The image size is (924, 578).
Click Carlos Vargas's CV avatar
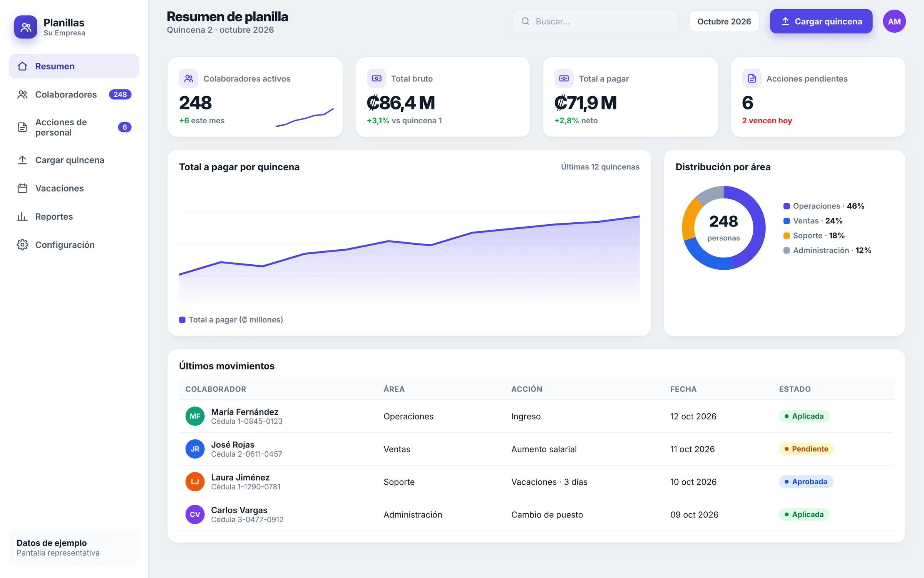(195, 514)
